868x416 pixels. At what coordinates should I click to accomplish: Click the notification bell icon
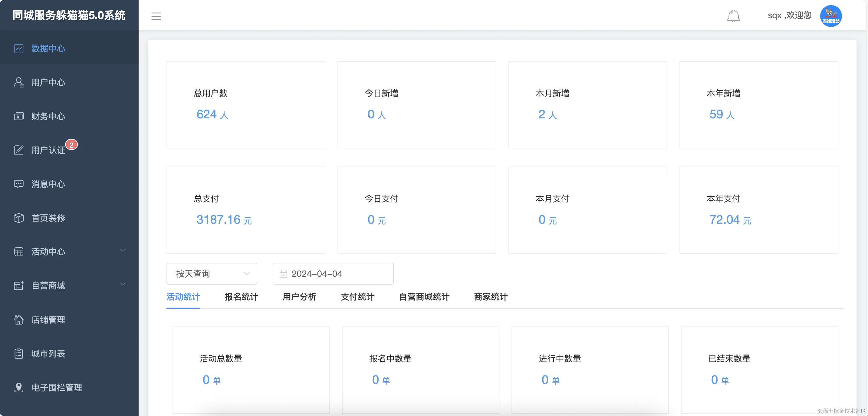[x=734, y=16]
